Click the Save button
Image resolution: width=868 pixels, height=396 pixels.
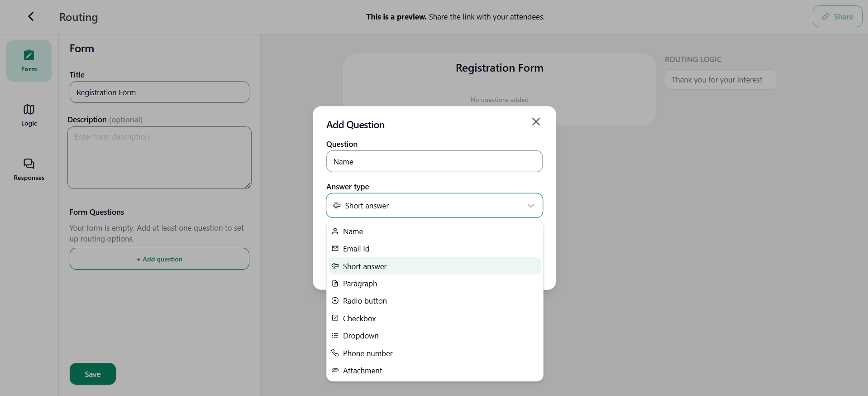[x=93, y=374]
